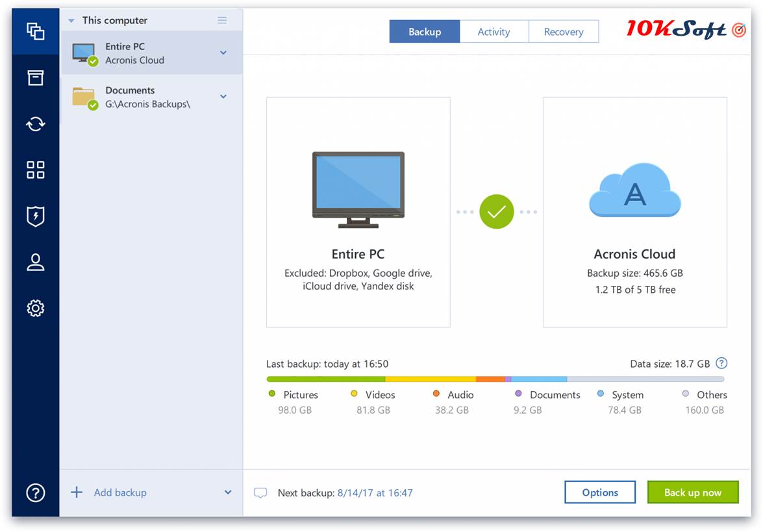Switch to the Activity tab

coord(494,32)
